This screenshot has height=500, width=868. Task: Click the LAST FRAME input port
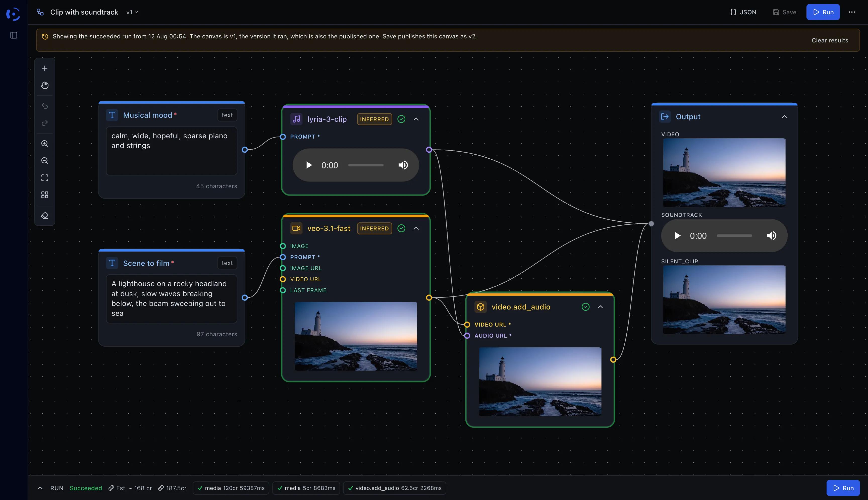click(283, 290)
